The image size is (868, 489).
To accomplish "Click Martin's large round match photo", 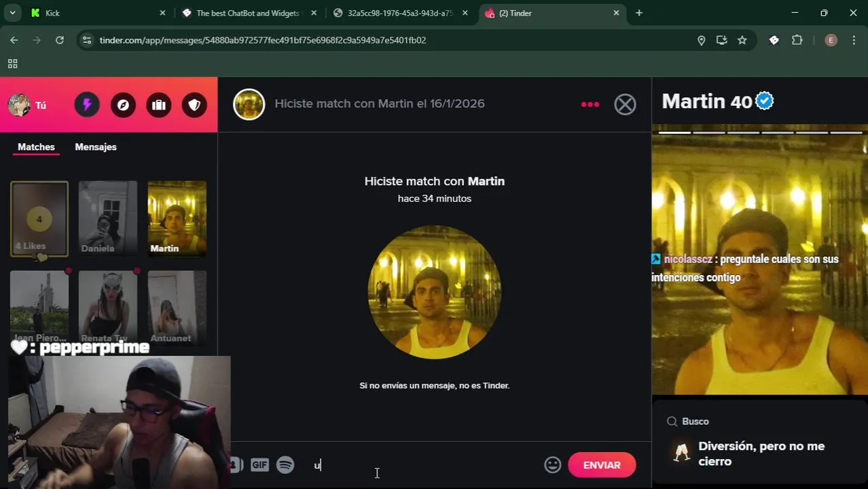I will 435,292.
